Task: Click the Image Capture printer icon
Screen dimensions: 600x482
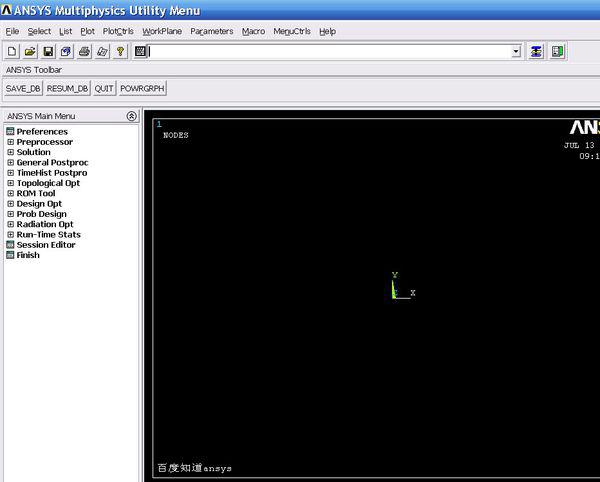Action: pos(84,51)
